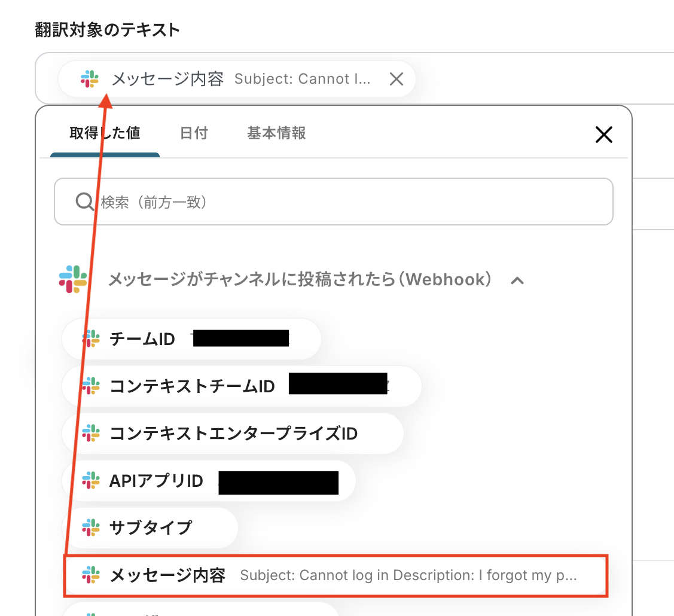
Task: Select the サブタイプ value
Action: coord(150,527)
